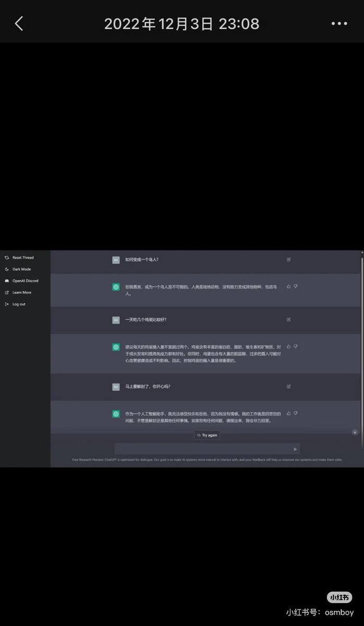
Task: Open the OpenAI Discord link
Action: pos(21,281)
